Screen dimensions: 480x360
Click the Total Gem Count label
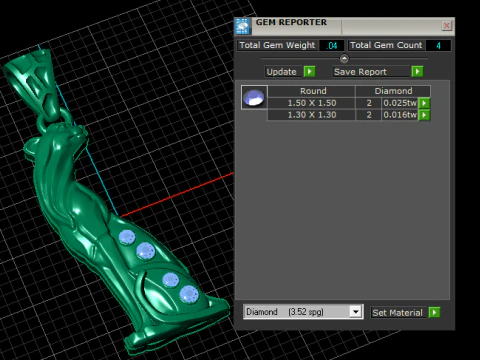click(x=386, y=45)
